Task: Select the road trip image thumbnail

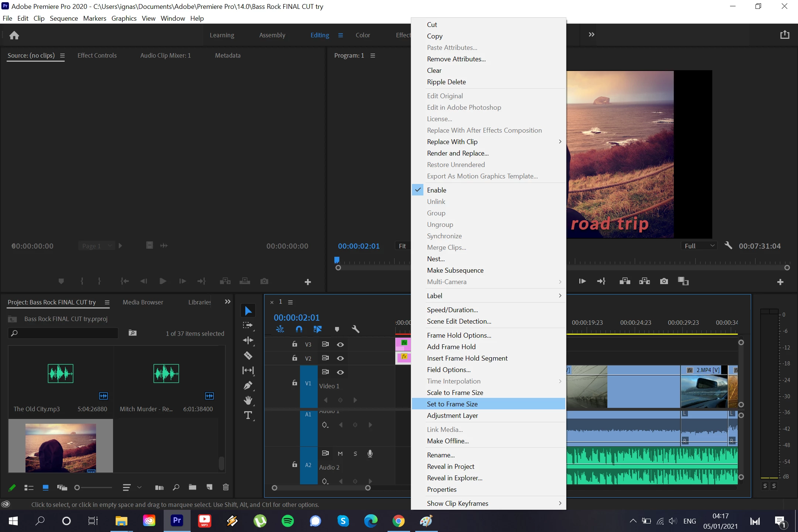Action: pyautogui.click(x=61, y=447)
